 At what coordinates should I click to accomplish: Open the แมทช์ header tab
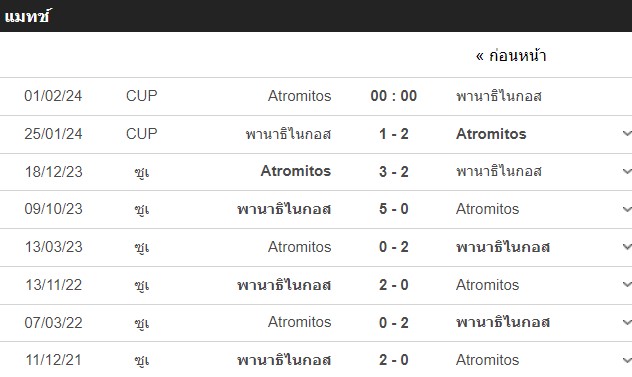point(27,16)
